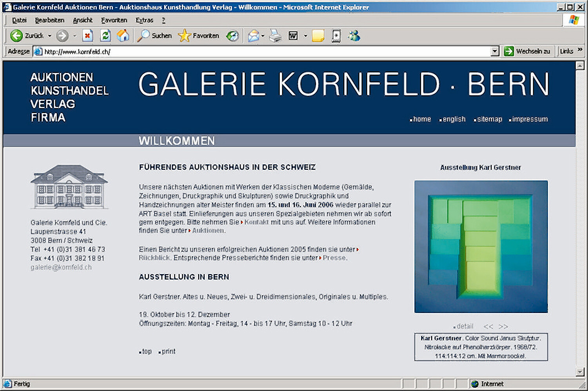Open the Ansicht menu

(x=82, y=20)
